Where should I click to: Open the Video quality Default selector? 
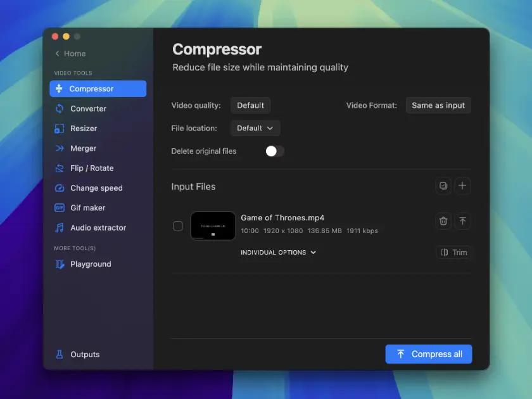[x=250, y=105]
